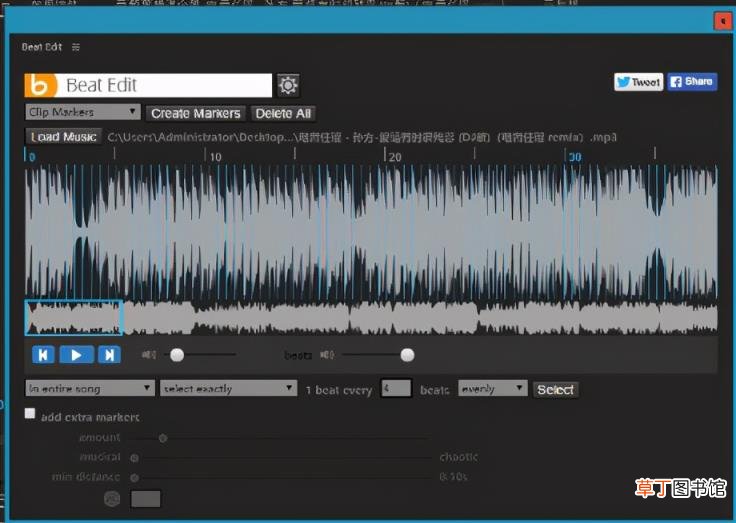Click the beat count input field
Image resolution: width=736 pixels, height=523 pixels.
pos(396,389)
